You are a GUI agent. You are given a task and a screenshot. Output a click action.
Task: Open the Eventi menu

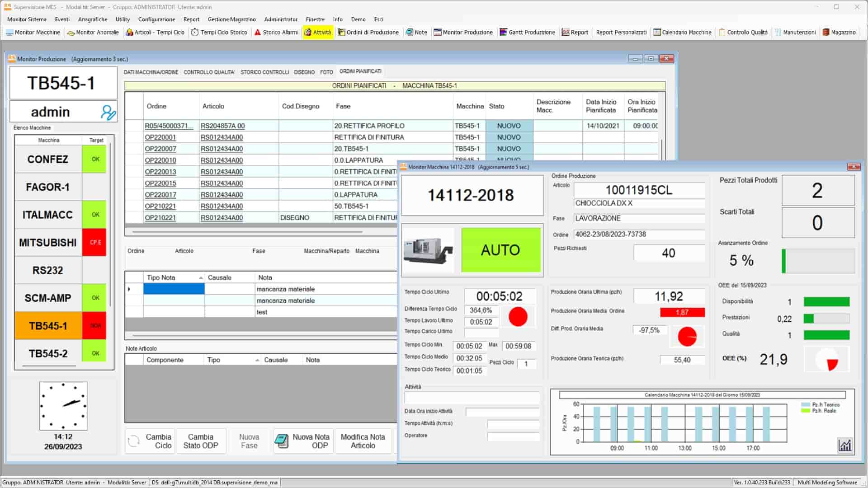click(x=62, y=19)
